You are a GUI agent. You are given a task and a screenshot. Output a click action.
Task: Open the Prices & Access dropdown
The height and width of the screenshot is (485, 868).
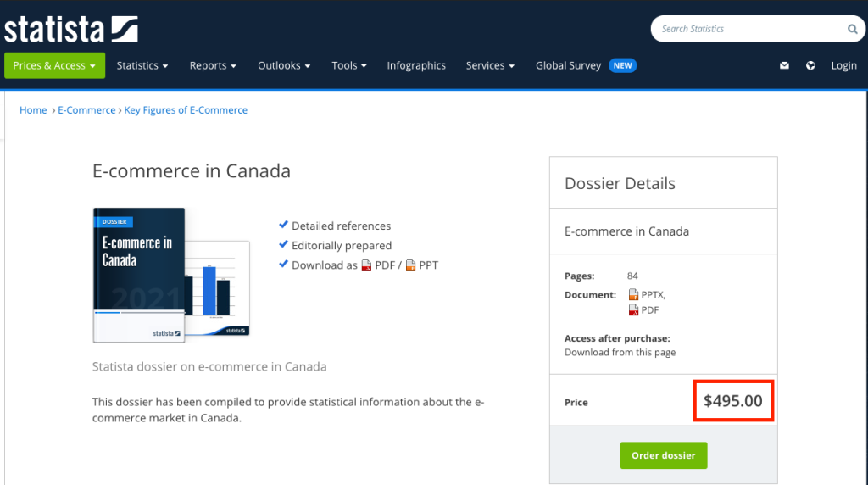[54, 65]
